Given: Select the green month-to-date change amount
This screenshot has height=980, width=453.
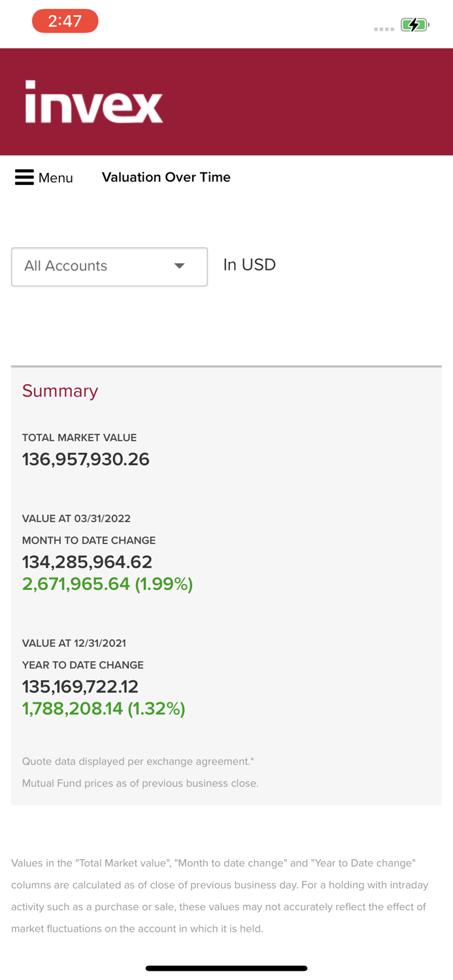Looking at the screenshot, I should [x=107, y=583].
